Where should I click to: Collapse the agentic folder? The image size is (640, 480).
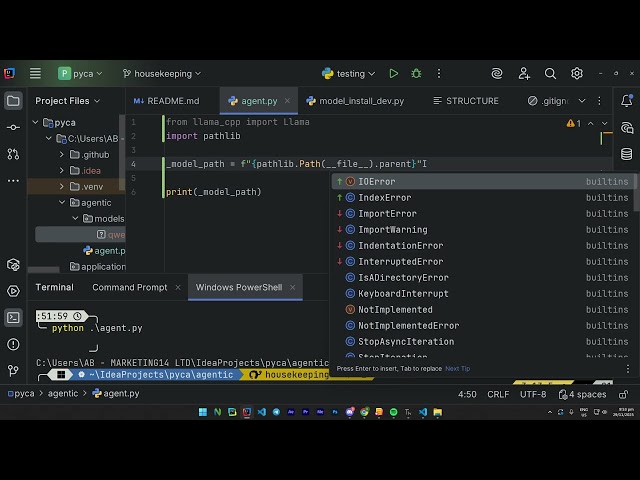pos(62,202)
